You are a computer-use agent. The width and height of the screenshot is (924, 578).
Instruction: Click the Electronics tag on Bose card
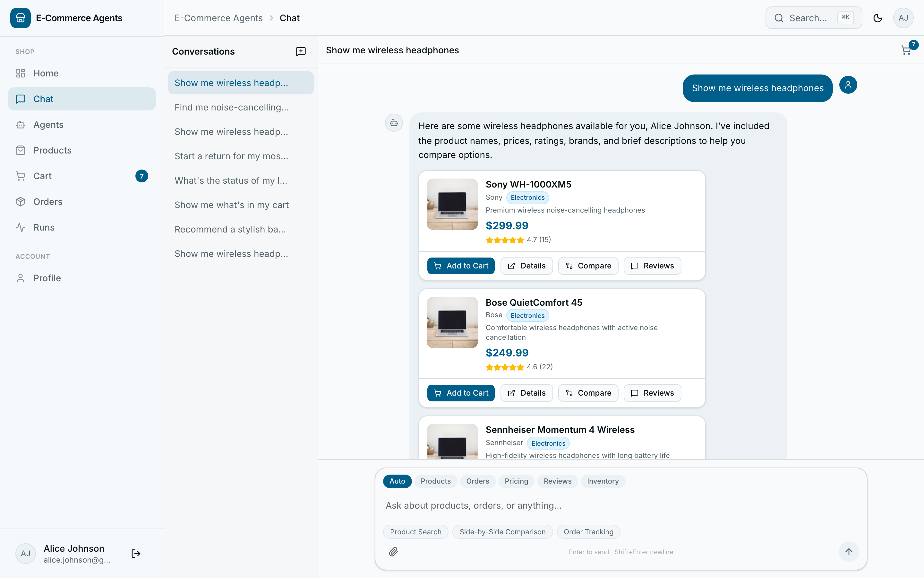pyautogui.click(x=527, y=315)
